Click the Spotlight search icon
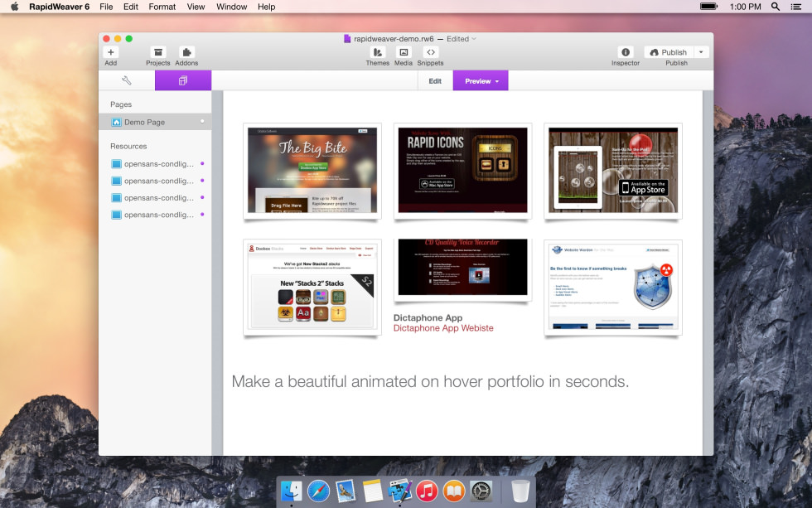 (776, 7)
